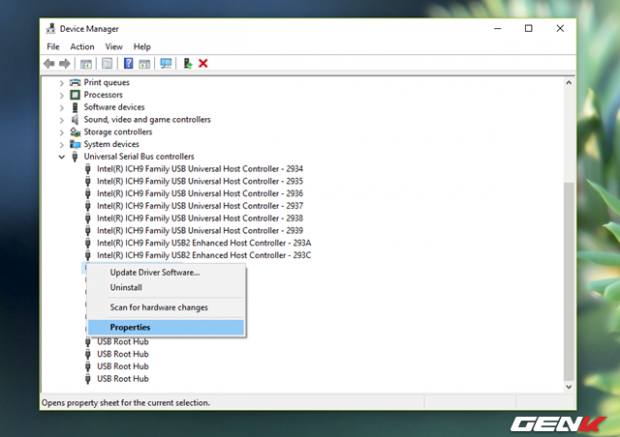Click the vertical scrollbar in device list

tap(569, 280)
